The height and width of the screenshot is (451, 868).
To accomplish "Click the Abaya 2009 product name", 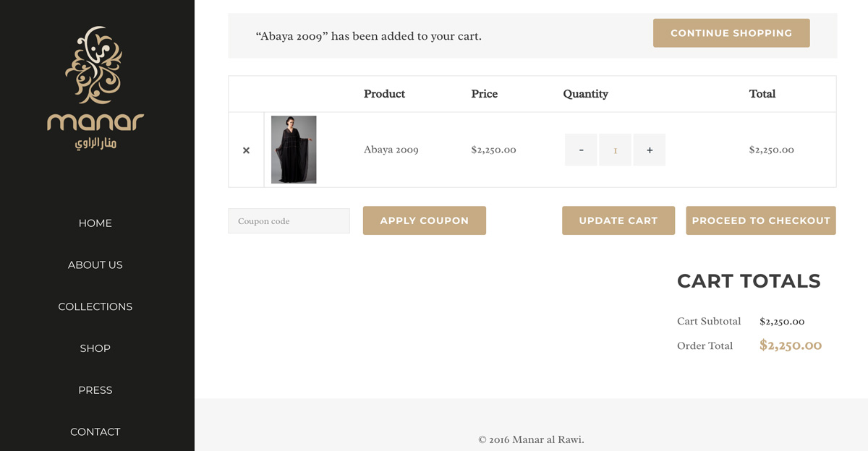I will point(391,150).
